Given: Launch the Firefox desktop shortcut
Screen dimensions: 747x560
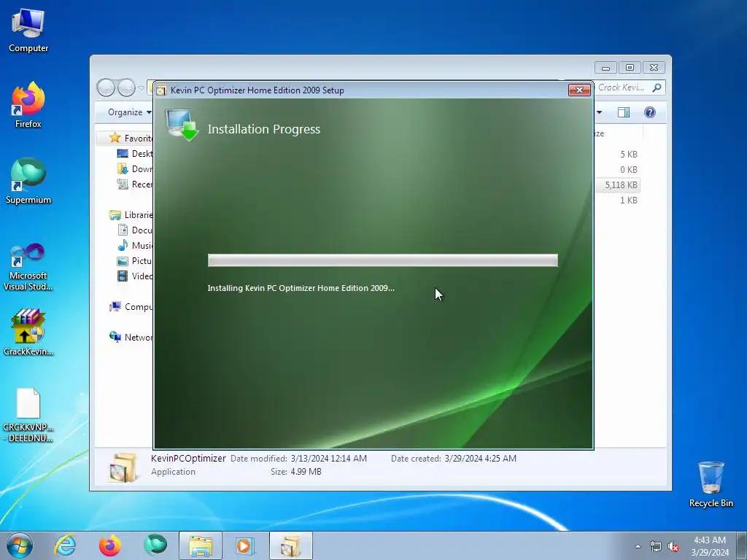Looking at the screenshot, I should point(28,105).
